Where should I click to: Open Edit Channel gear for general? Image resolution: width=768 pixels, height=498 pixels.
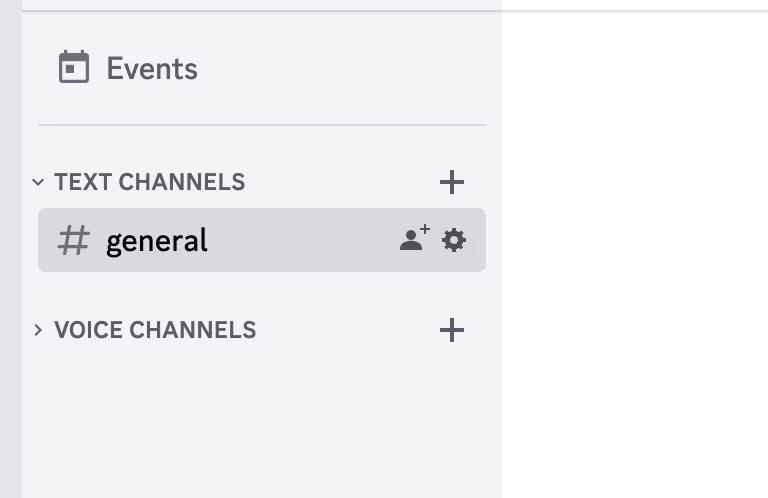(x=454, y=240)
